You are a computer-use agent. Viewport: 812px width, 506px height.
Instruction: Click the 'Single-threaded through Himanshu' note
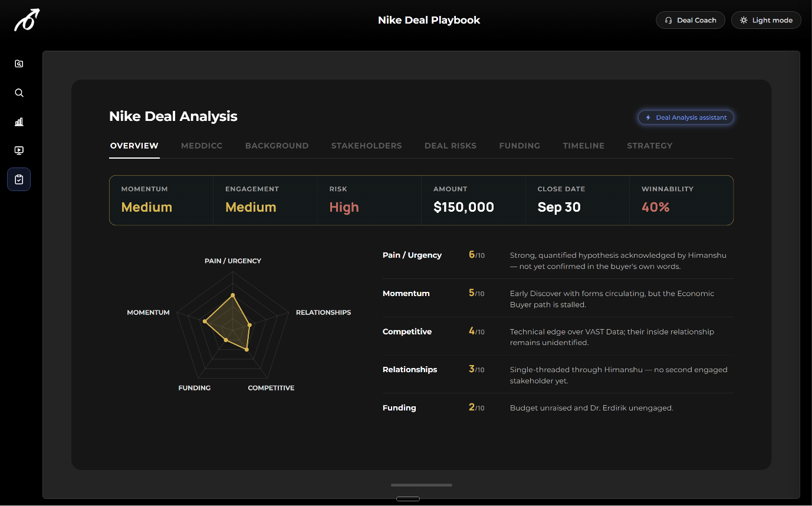(619, 375)
